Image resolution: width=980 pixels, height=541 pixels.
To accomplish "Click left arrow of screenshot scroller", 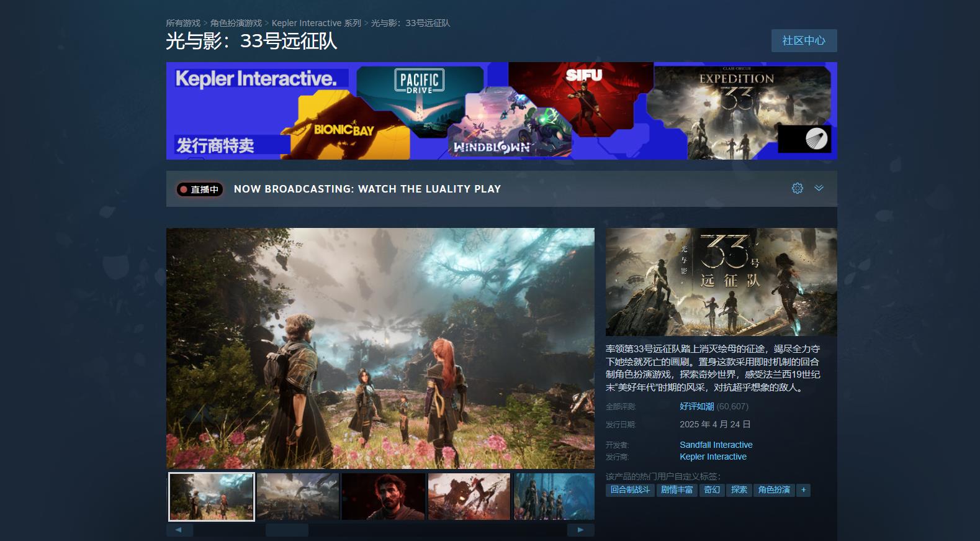I will 179,530.
